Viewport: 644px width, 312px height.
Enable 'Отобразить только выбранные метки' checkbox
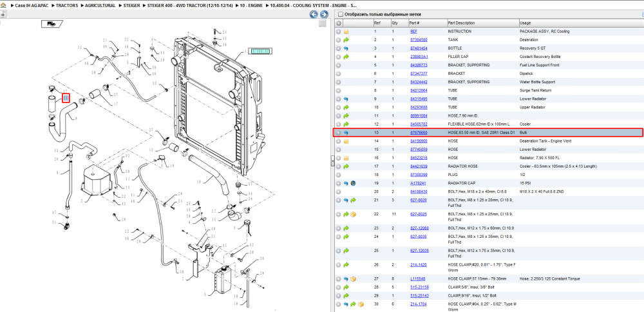(340, 14)
